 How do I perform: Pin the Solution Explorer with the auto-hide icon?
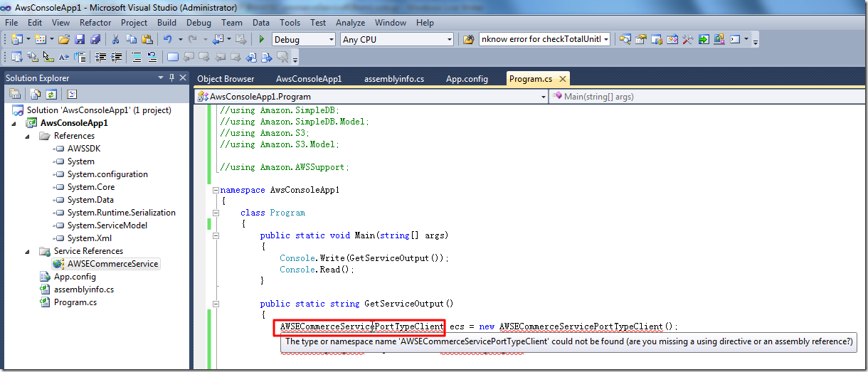(x=171, y=78)
